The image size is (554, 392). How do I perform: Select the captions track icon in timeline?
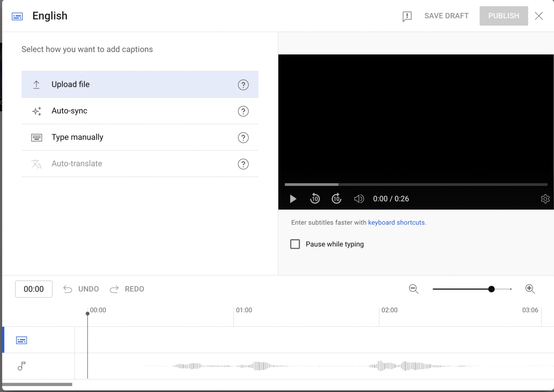tap(21, 340)
